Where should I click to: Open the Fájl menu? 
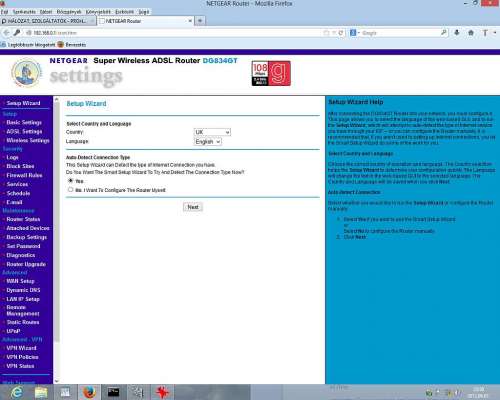pos(4,12)
